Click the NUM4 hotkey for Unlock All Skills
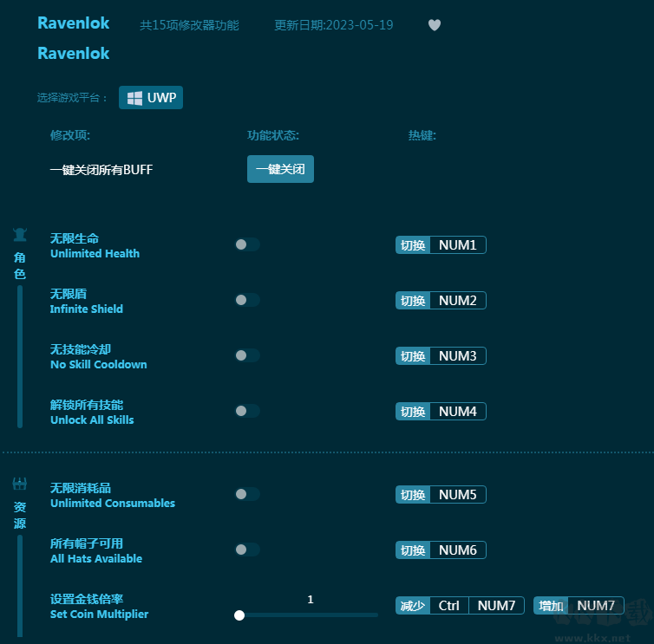Viewport: 654px width, 644px height. pyautogui.click(x=458, y=411)
